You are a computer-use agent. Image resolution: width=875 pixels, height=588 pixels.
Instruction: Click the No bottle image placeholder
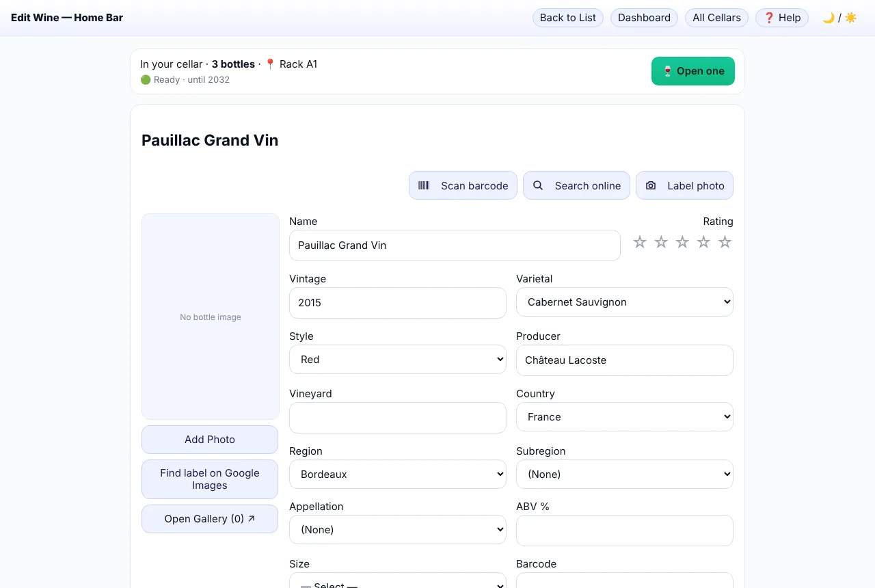pos(211,317)
